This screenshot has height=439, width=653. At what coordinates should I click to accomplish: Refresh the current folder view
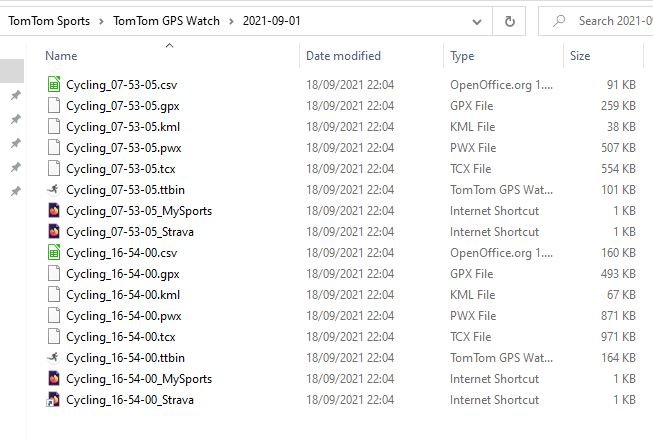point(510,20)
